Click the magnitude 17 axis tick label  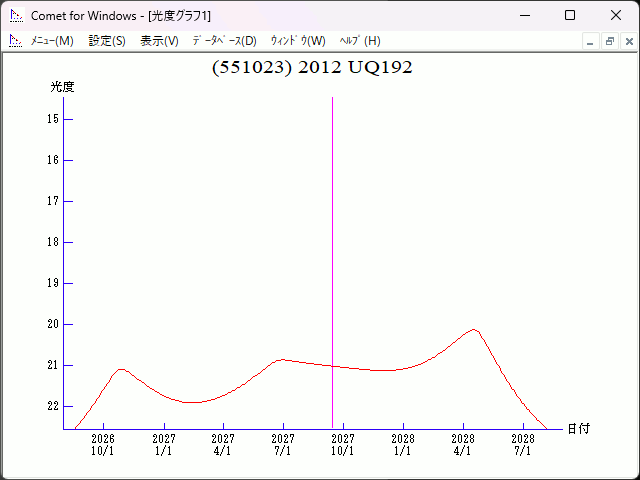(53, 201)
